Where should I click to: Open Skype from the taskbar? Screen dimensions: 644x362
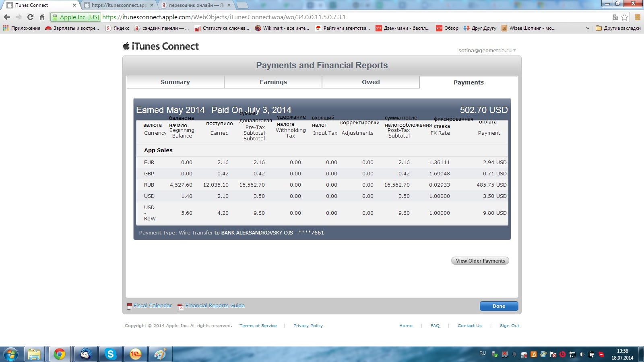coord(110,354)
